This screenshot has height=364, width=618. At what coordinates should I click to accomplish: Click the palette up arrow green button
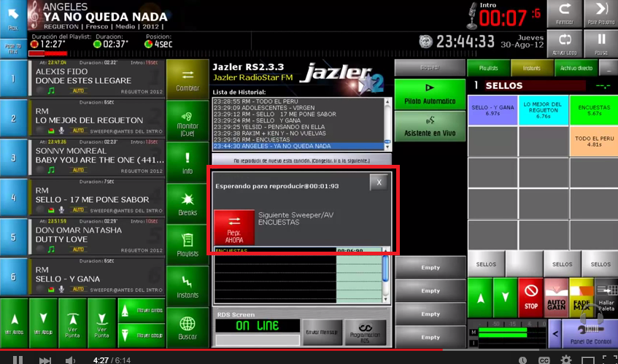(480, 298)
